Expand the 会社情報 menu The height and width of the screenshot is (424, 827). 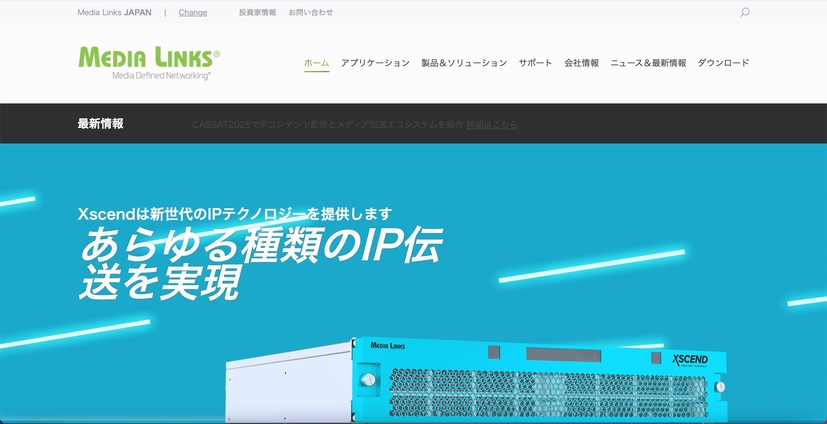(x=581, y=63)
